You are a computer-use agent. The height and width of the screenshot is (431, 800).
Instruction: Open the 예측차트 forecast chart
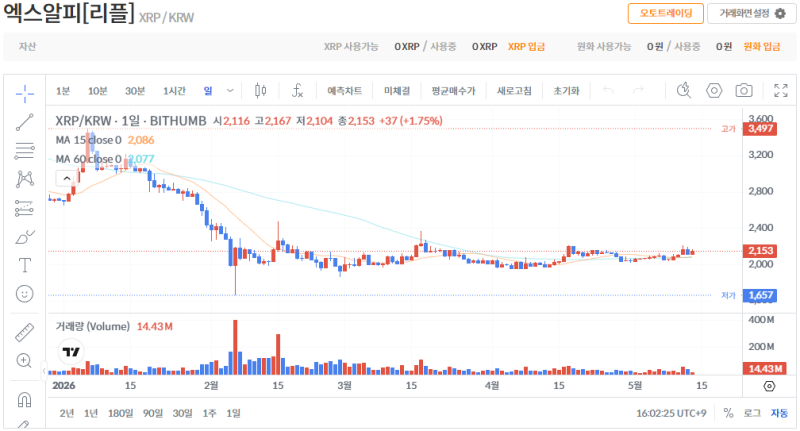pos(345,91)
